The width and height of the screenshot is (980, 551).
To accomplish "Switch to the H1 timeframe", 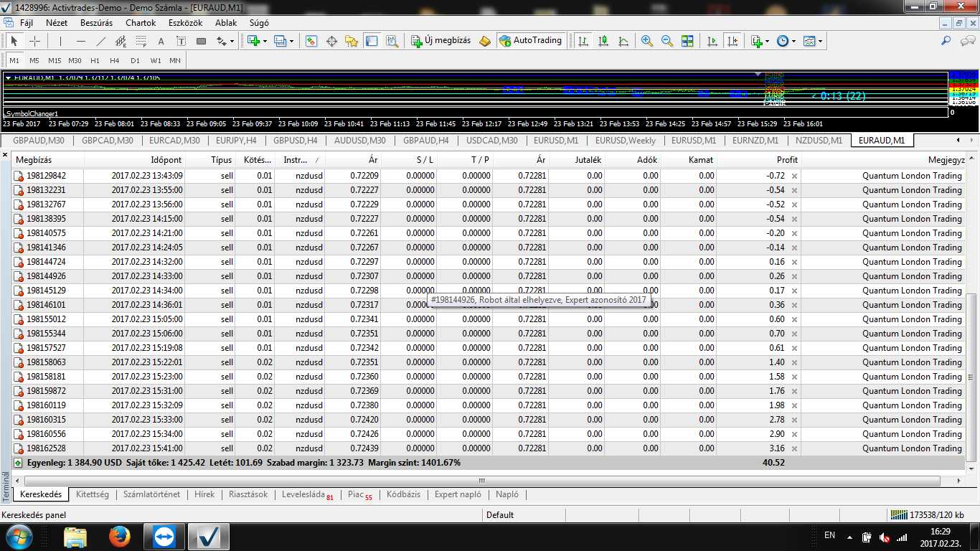I will point(95,60).
